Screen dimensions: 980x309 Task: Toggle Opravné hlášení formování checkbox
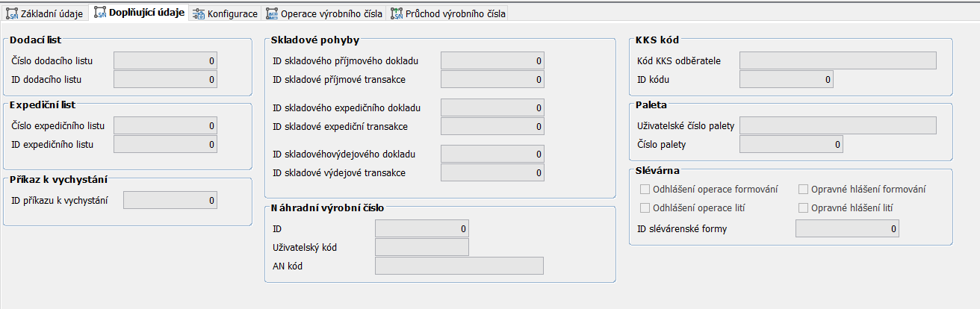(x=804, y=190)
